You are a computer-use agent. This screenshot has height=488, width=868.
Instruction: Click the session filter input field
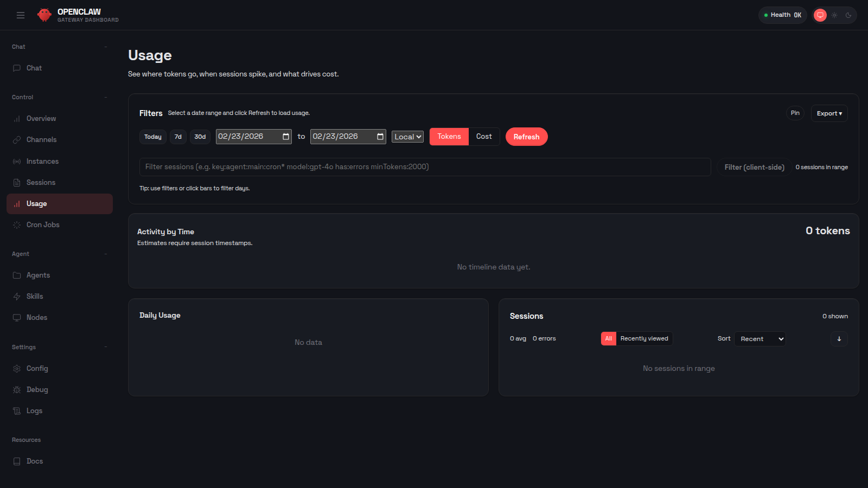(425, 166)
